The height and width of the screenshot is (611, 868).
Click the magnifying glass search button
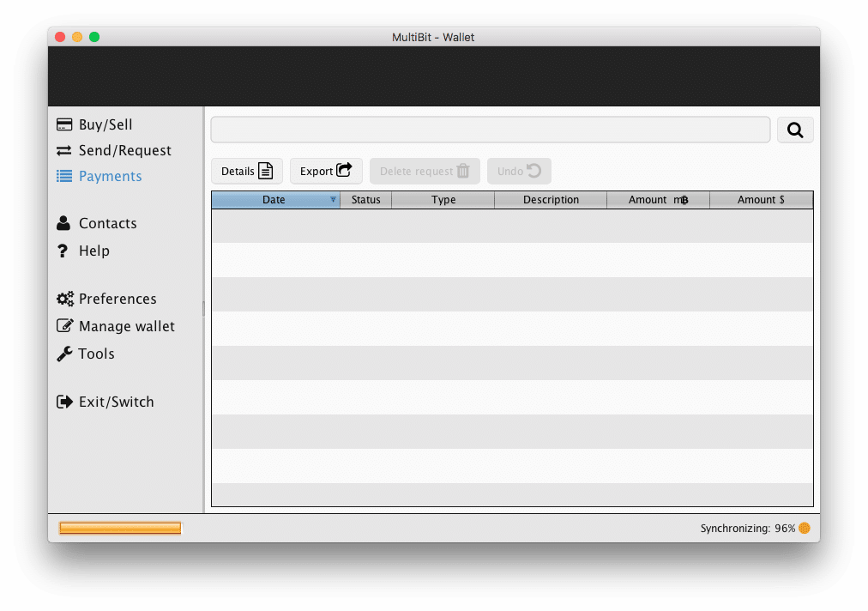(795, 130)
